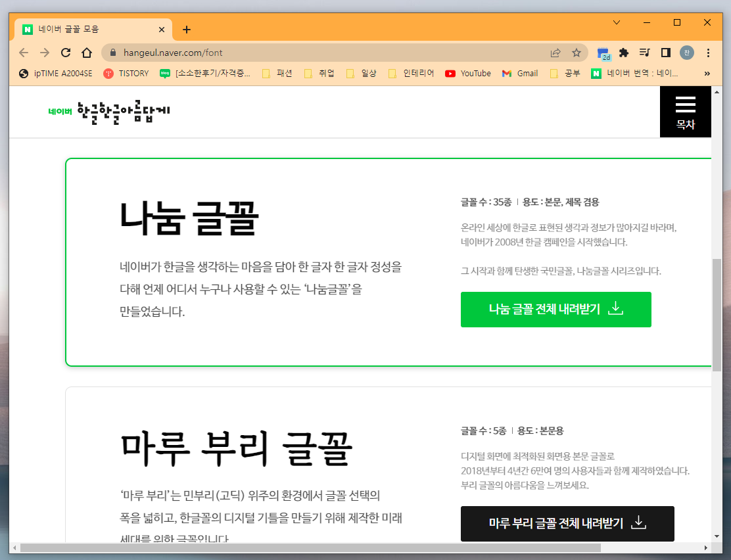Click the 마루 부리 글꼴 heading
Screen dimensions: 731x560
pyautogui.click(x=237, y=448)
